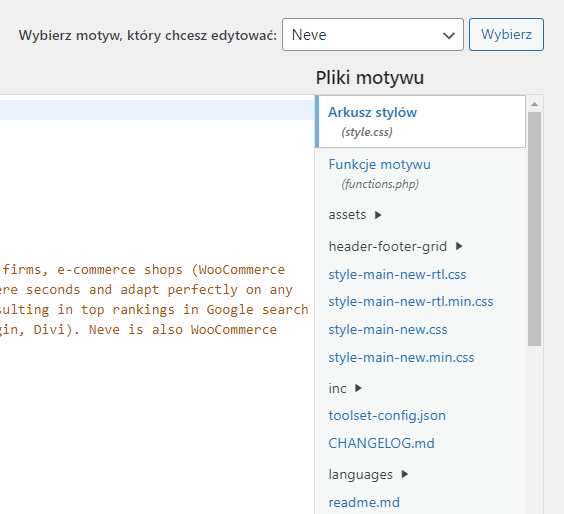The height and width of the screenshot is (514, 564).
Task: Click code line mentioning WooCommerce shops
Action: click(144, 270)
